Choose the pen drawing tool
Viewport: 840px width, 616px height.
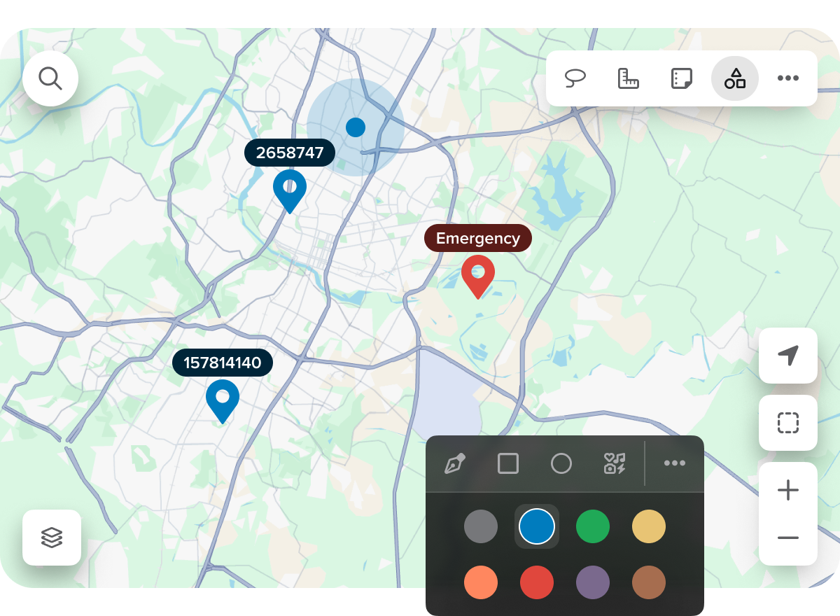pos(455,463)
